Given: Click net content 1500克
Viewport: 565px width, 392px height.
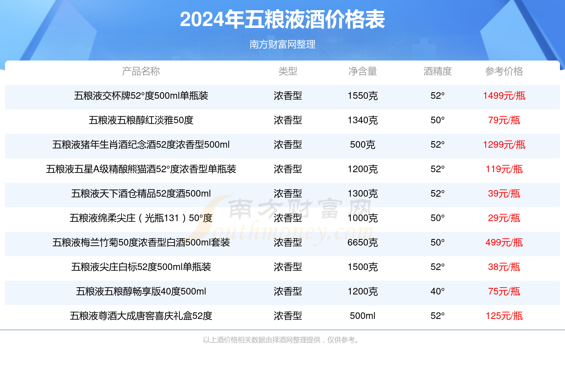Looking at the screenshot, I should point(363,267).
